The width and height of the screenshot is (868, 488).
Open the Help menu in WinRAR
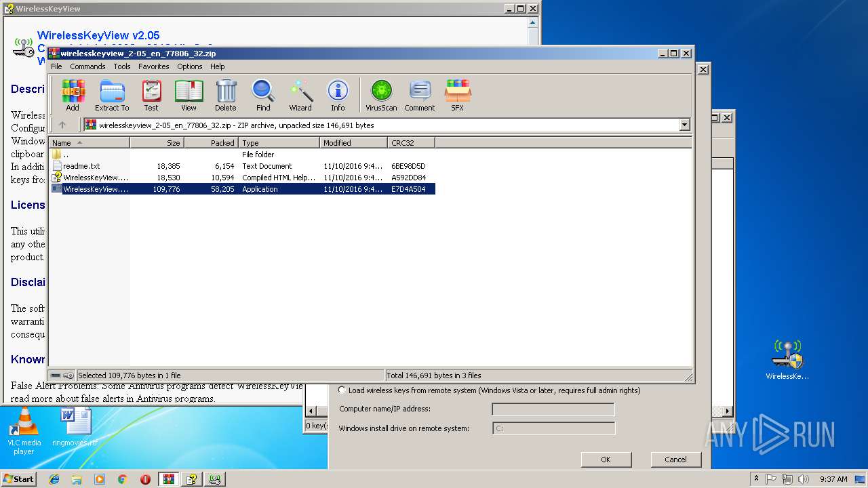pos(217,66)
